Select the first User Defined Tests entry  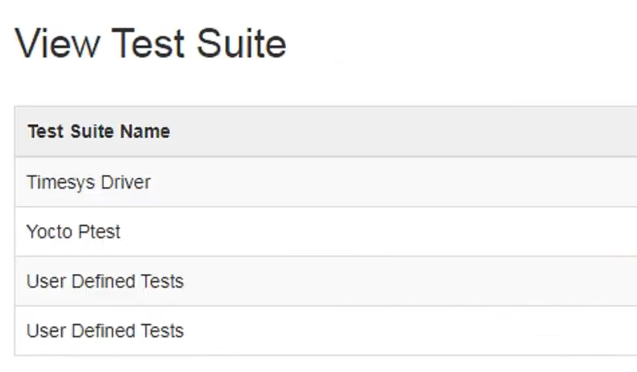(x=105, y=281)
